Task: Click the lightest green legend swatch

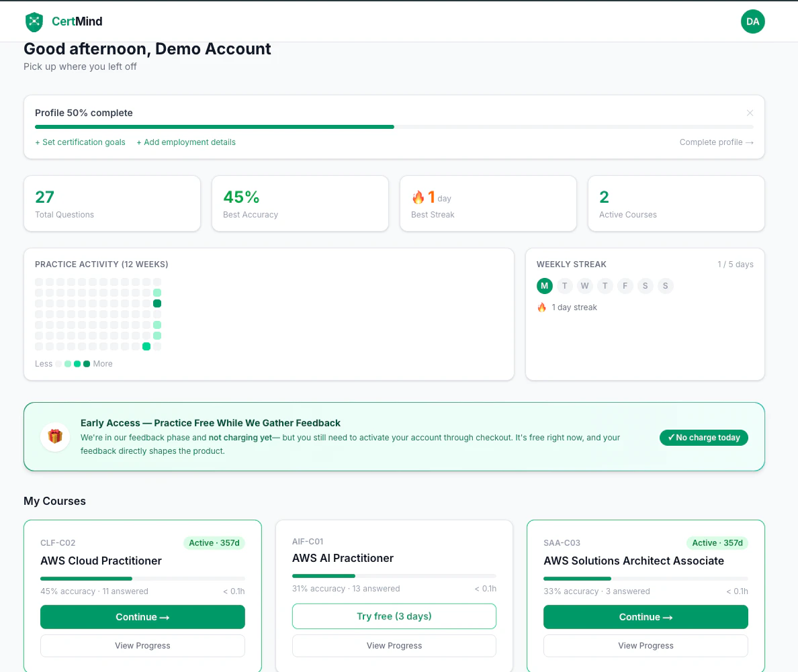Action: [x=68, y=364]
